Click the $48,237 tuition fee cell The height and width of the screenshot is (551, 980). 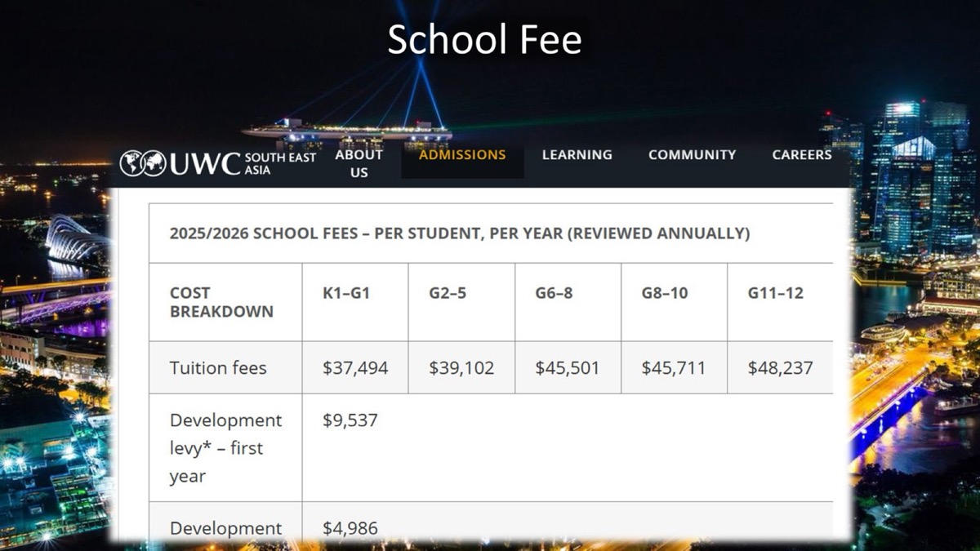(x=780, y=367)
